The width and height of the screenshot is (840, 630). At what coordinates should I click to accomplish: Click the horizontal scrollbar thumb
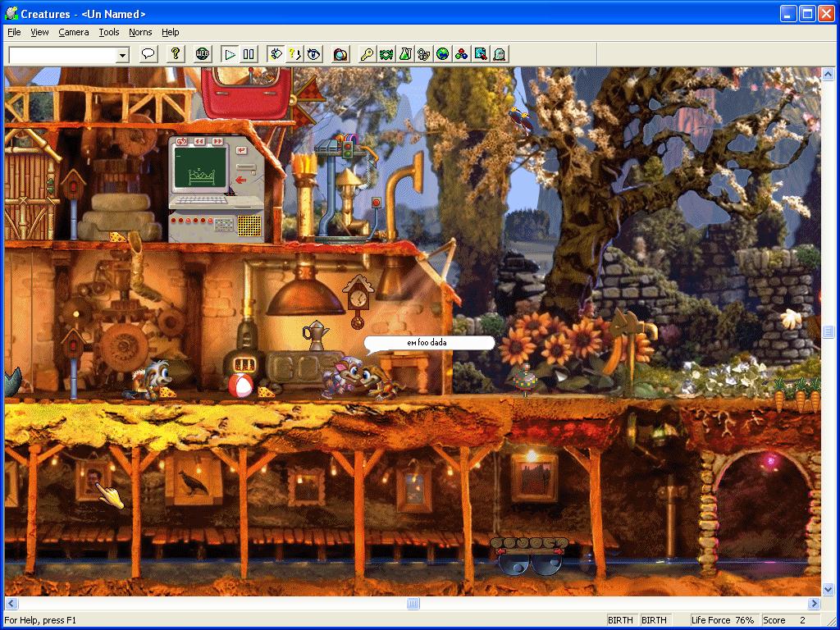(413, 604)
